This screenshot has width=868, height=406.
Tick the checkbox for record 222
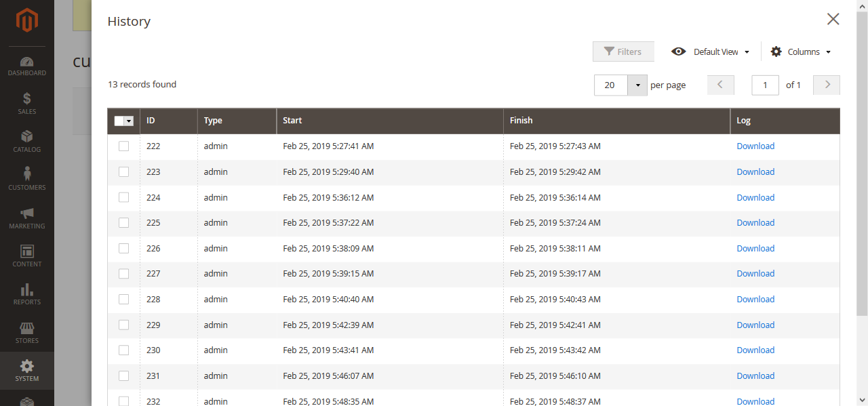(x=123, y=146)
